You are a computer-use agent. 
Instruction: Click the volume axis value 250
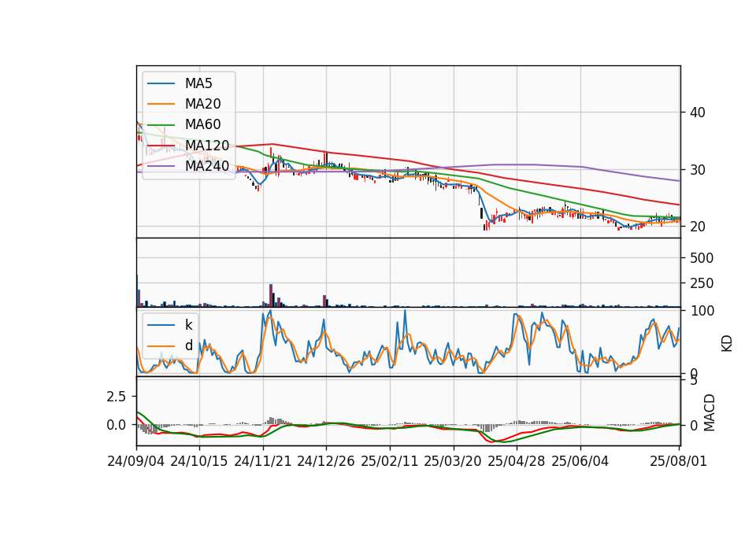tap(702, 283)
